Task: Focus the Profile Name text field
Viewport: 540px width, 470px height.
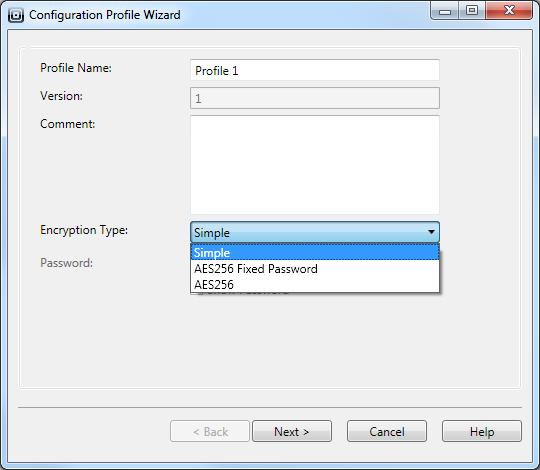Action: (x=315, y=70)
